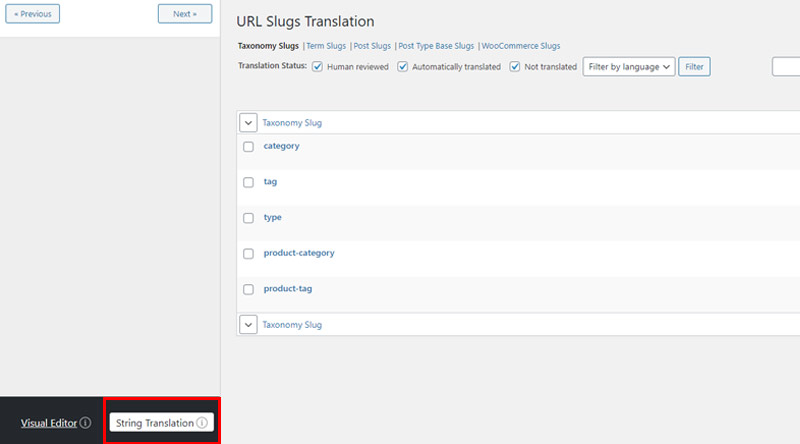Tick the checkbox beside product-tag
This screenshot has width=800, height=444.
[x=248, y=289]
